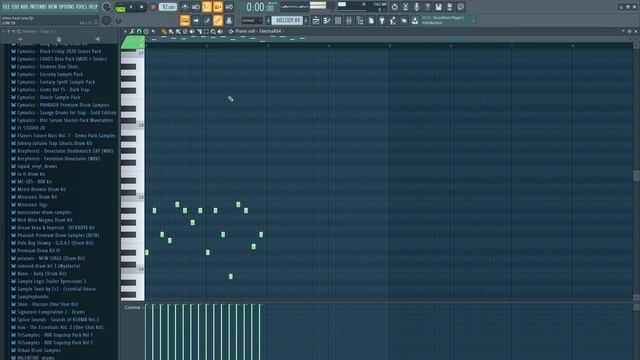Open the FILE menu

[6, 7]
